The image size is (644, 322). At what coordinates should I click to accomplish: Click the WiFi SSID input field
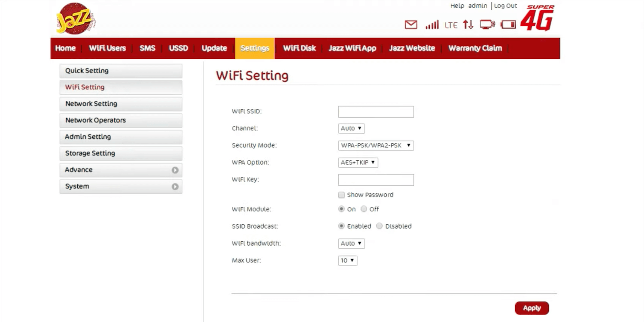click(x=376, y=112)
